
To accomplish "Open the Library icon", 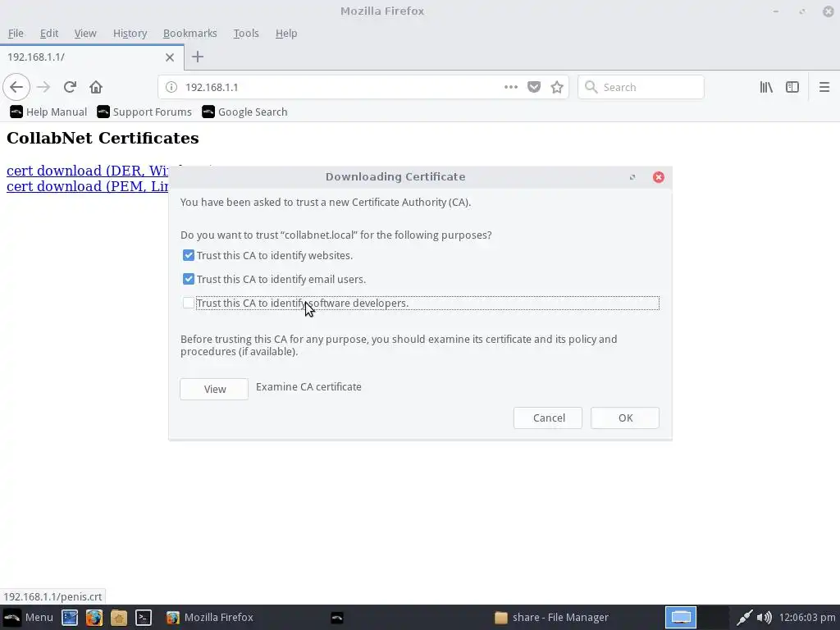I will pos(766,87).
